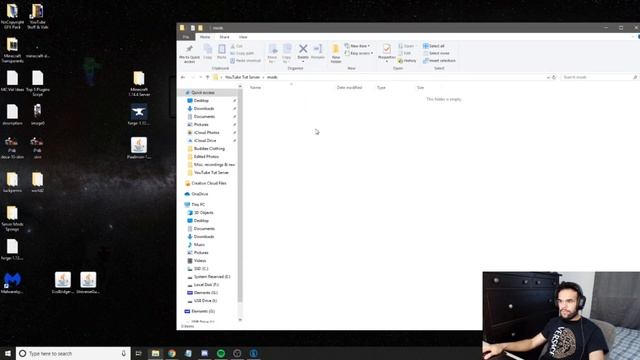Open Creative Cloud Files in navigation pane
The width and height of the screenshot is (640, 360).
(x=208, y=183)
